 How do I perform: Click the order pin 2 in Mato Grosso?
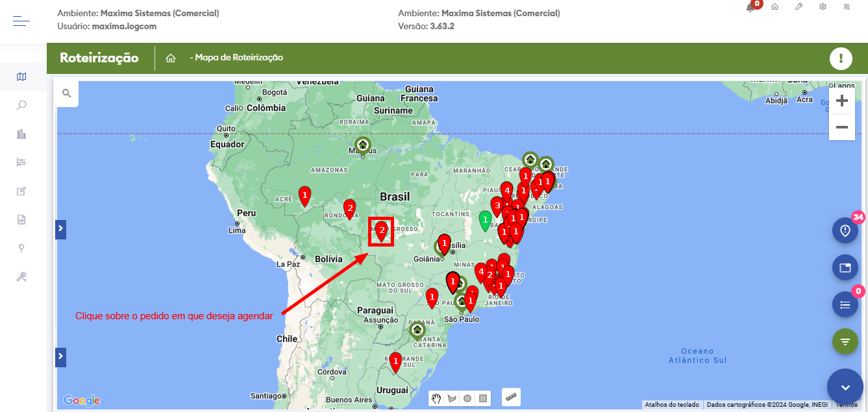[x=382, y=232]
